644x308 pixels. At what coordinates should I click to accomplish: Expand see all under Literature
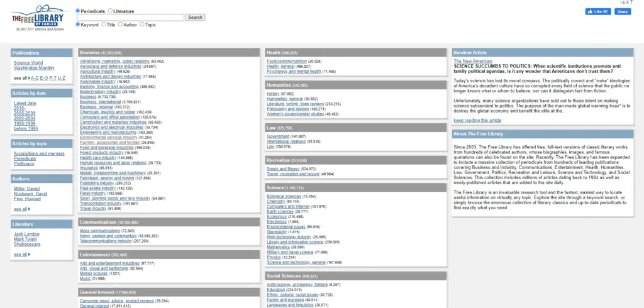pos(21,255)
